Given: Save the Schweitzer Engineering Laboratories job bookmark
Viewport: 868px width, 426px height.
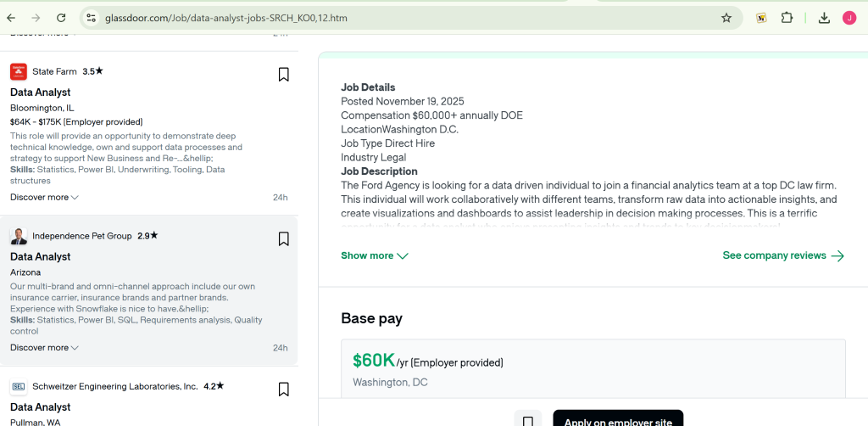Looking at the screenshot, I should click(283, 390).
